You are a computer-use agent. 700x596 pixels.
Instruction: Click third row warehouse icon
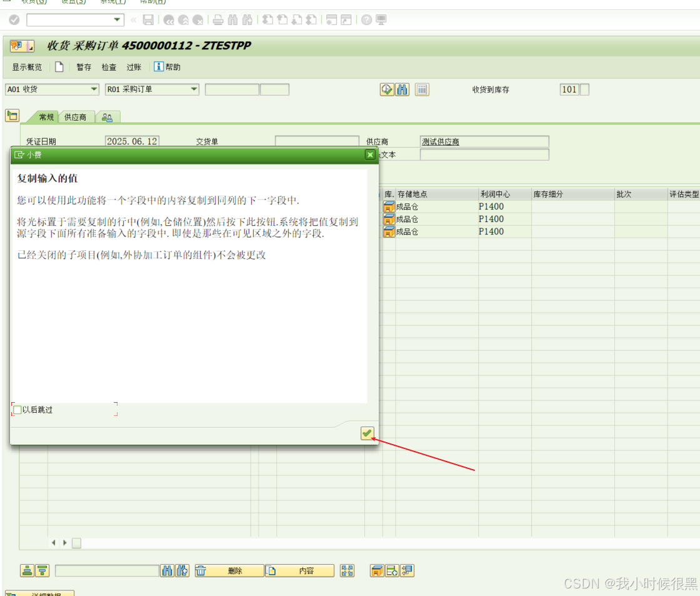point(389,231)
